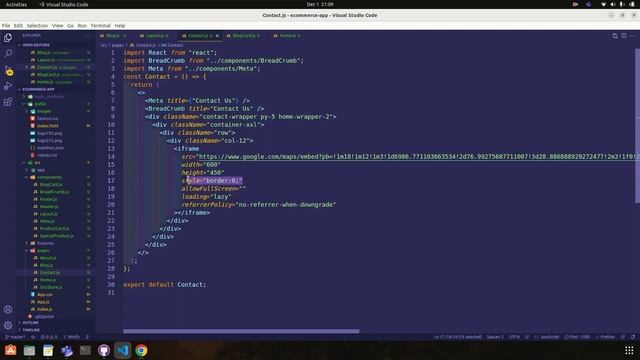Open Microsoft Teams from the dock
640x360 pixels.
[x=67, y=350]
